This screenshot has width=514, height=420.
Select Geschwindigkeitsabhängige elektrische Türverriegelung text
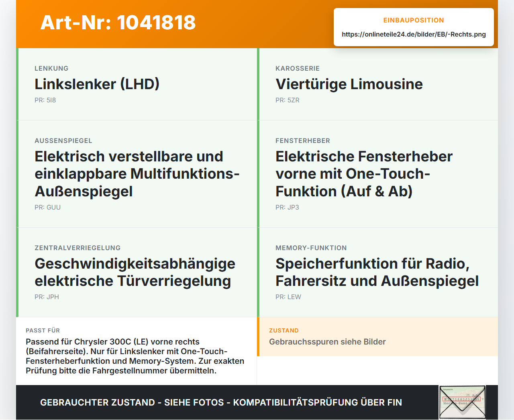pyautogui.click(x=135, y=272)
